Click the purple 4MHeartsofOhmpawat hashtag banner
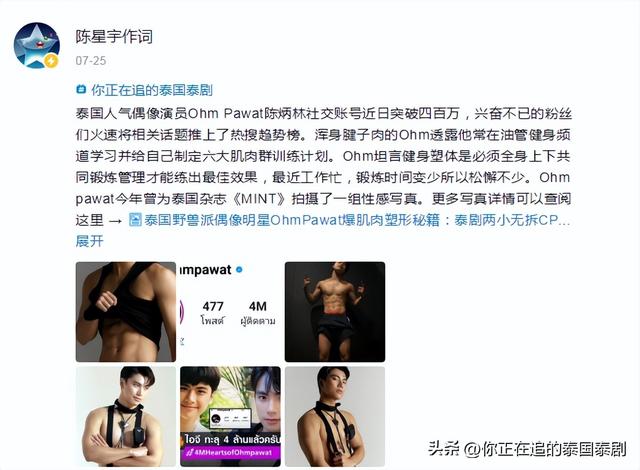 click(x=231, y=452)
